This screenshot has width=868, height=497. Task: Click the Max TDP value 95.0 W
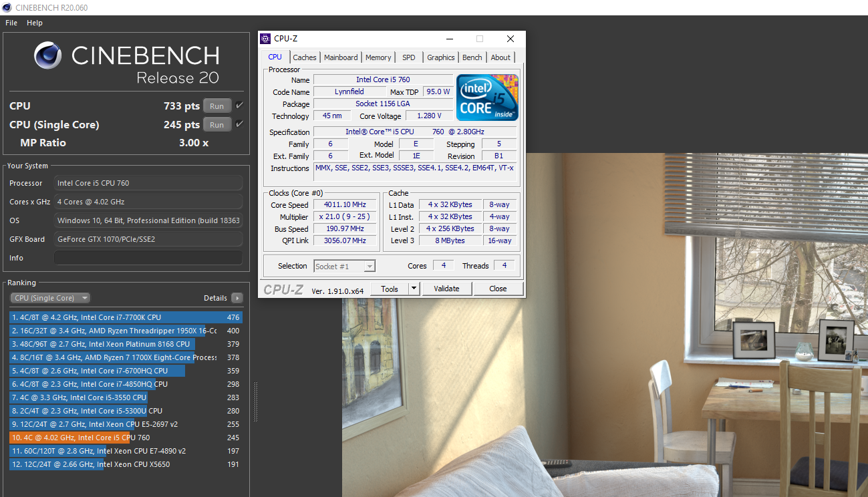point(438,92)
